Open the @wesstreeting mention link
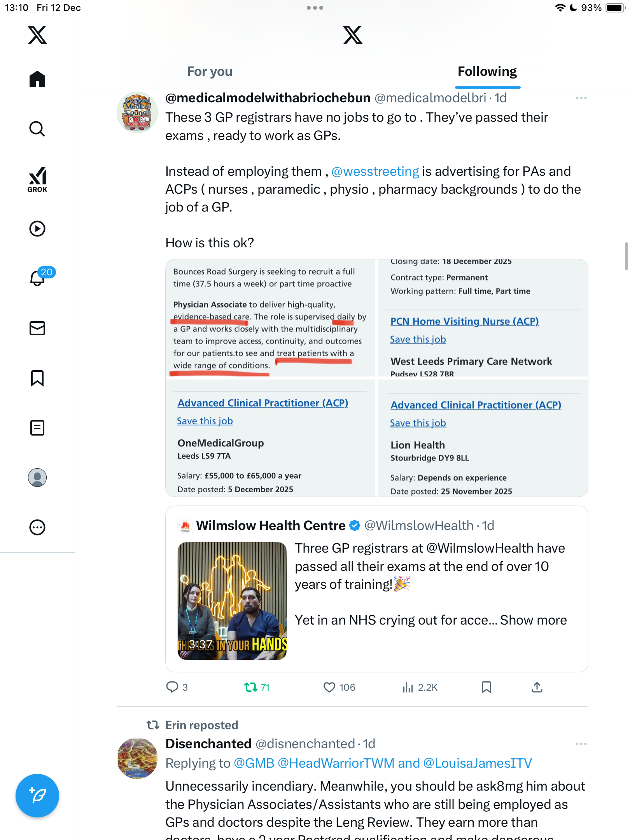The width and height of the screenshot is (630, 840). coord(375,171)
